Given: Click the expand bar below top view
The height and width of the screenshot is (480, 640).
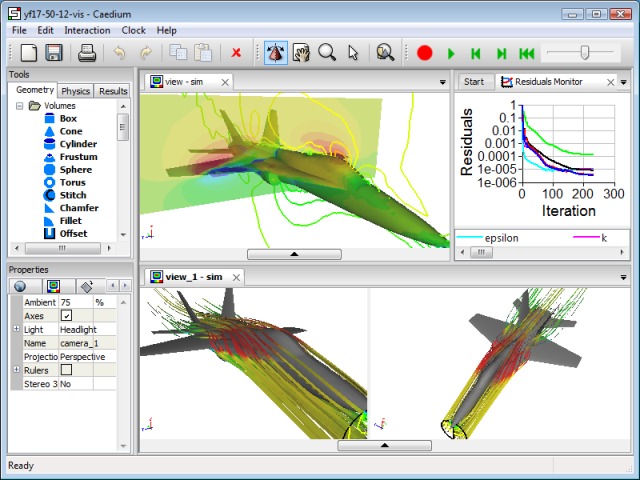Looking at the screenshot, I should click(x=294, y=254).
